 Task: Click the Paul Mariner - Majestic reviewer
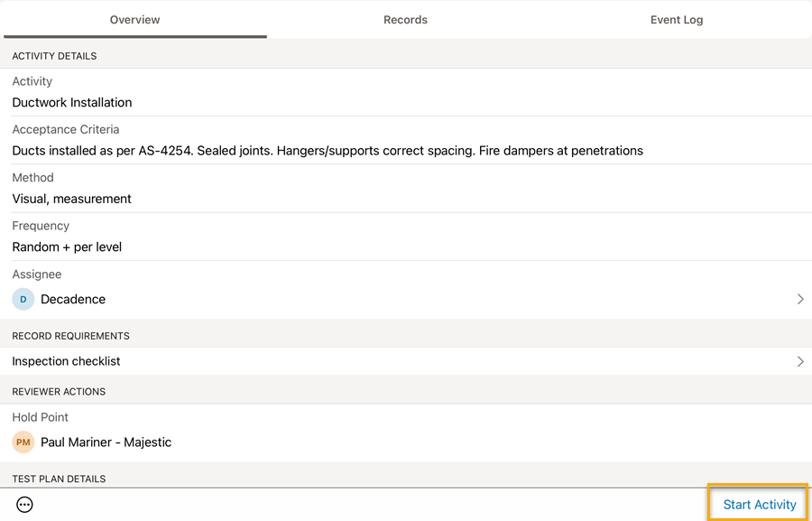coord(106,442)
